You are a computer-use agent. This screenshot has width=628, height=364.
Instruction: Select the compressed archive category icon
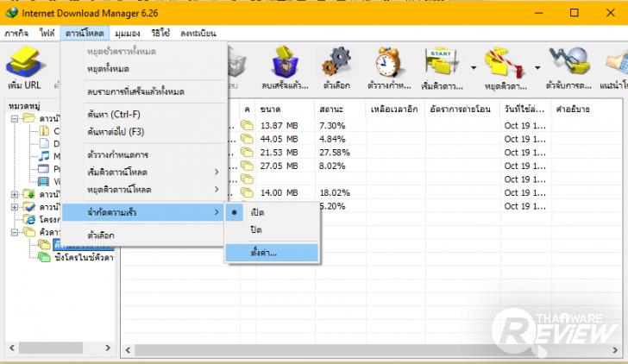click(x=44, y=130)
